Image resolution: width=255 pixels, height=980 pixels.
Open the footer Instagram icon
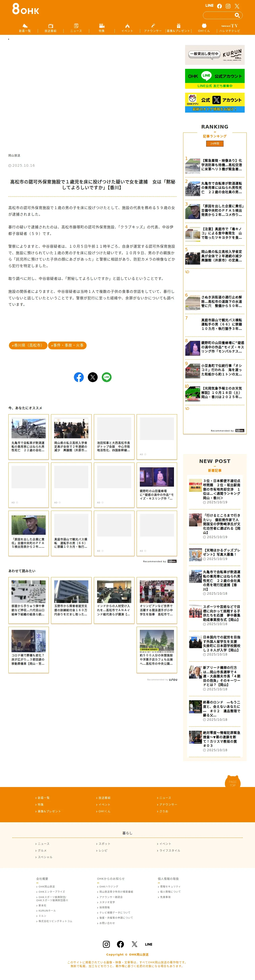point(106,944)
